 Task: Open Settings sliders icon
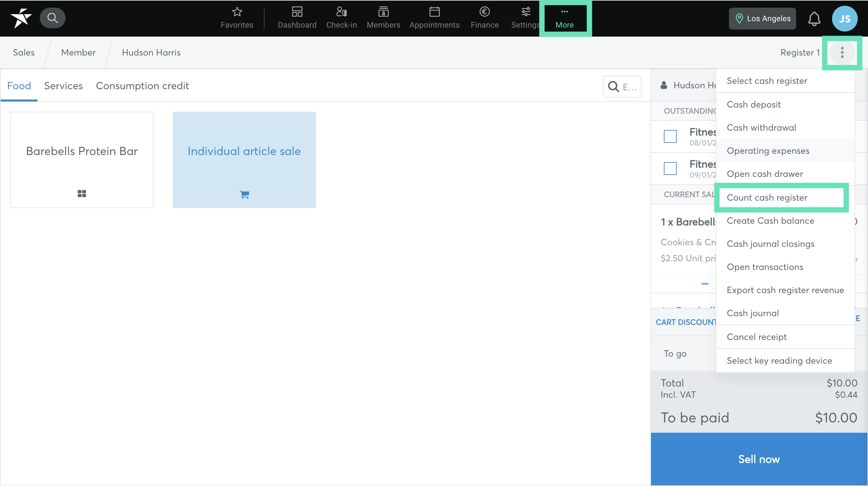(525, 18)
